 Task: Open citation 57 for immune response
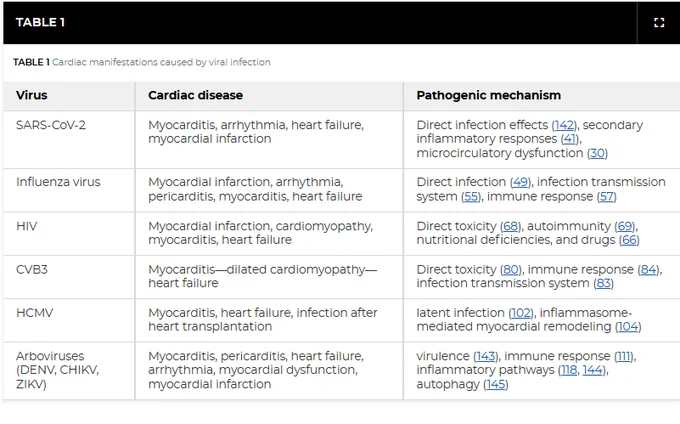tap(607, 197)
